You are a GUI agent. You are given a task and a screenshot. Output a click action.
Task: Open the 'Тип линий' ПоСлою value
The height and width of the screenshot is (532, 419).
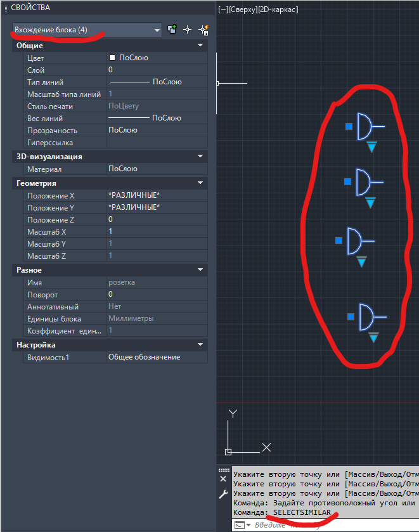coord(157,82)
